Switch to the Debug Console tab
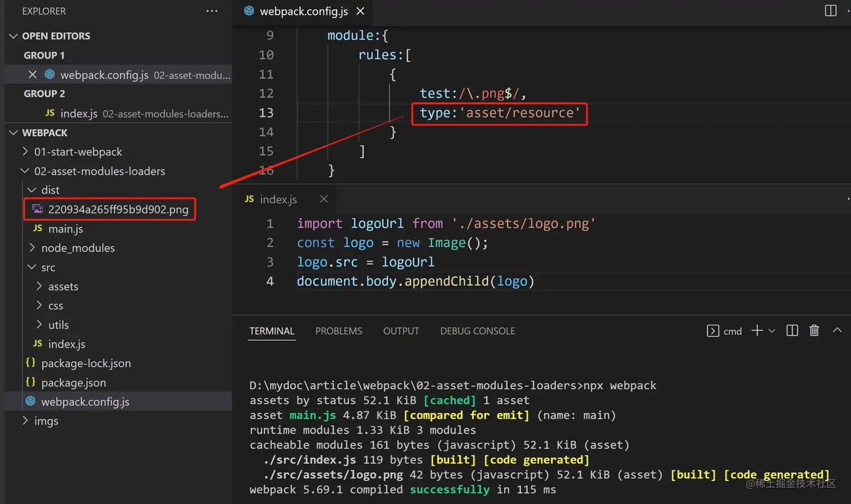Image resolution: width=851 pixels, height=504 pixels. 478,331
